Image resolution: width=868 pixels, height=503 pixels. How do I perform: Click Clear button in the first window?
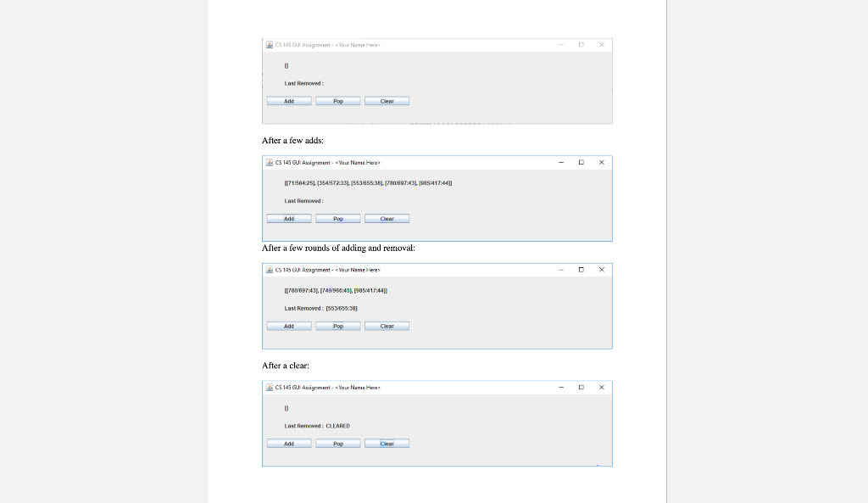(x=387, y=101)
